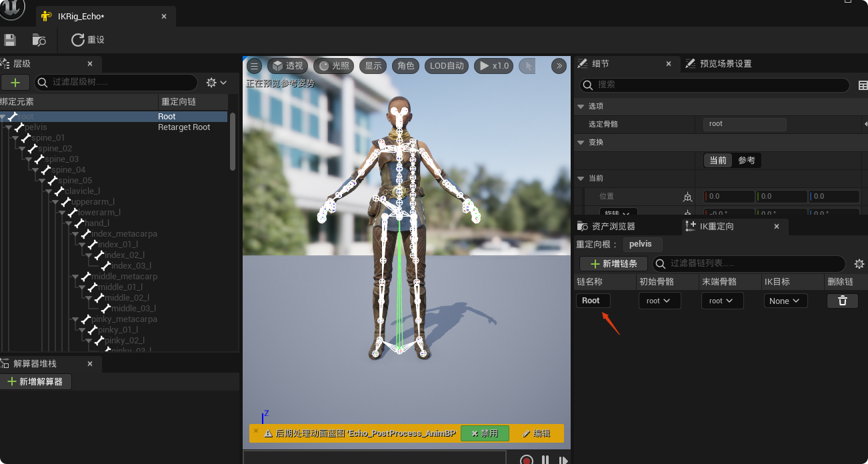
Task: Open the 初始骨骼 root start bone dropdown
Action: click(659, 301)
